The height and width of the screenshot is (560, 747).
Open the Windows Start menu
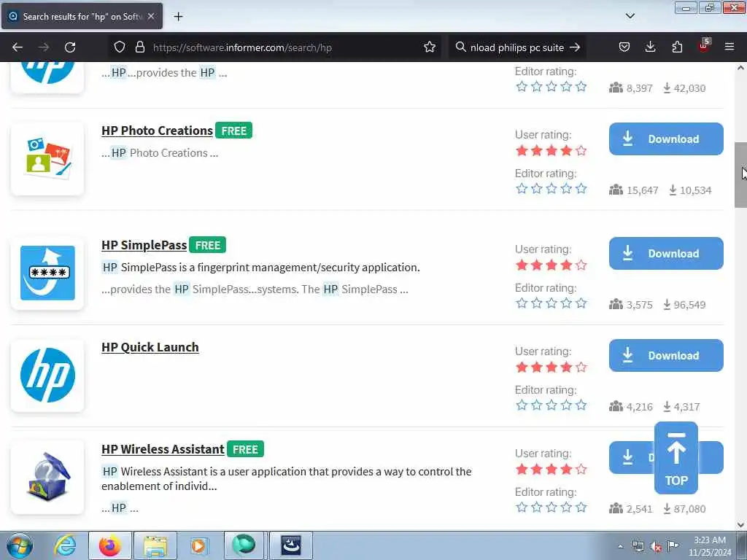pos(20,545)
